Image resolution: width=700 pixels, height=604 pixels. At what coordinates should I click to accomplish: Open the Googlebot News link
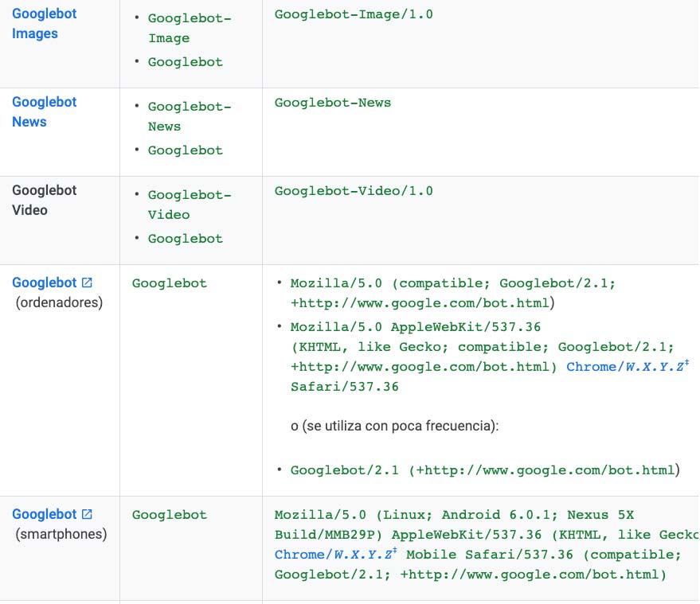coord(44,111)
